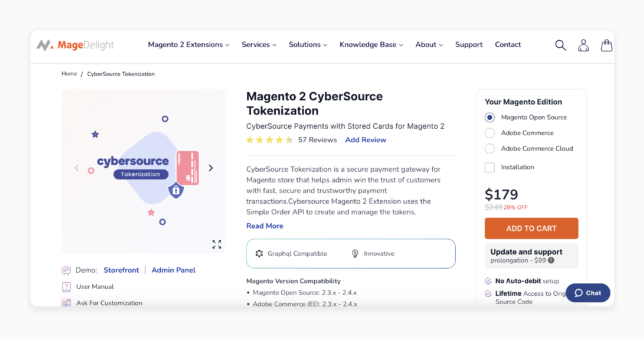Viewport: 644px width, 337px height.
Task: Open the Chat widget button
Action: tap(588, 293)
